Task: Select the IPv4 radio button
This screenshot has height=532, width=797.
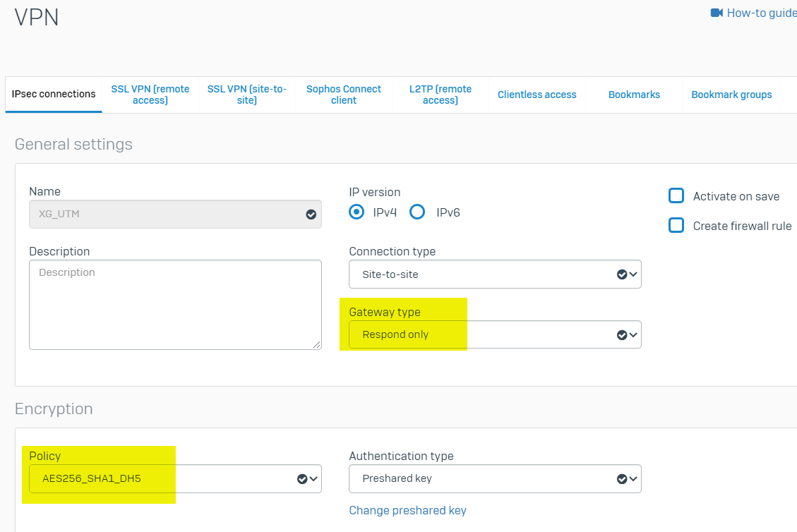Action: pyautogui.click(x=357, y=212)
